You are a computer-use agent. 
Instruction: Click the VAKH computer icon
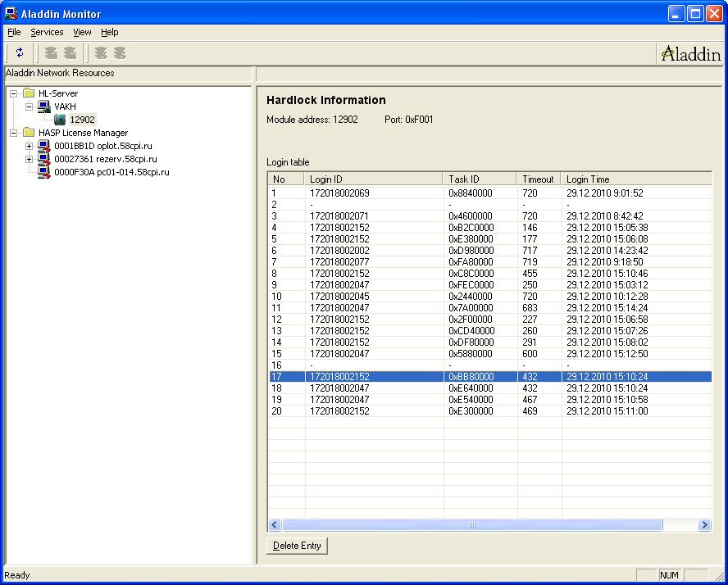click(x=44, y=107)
